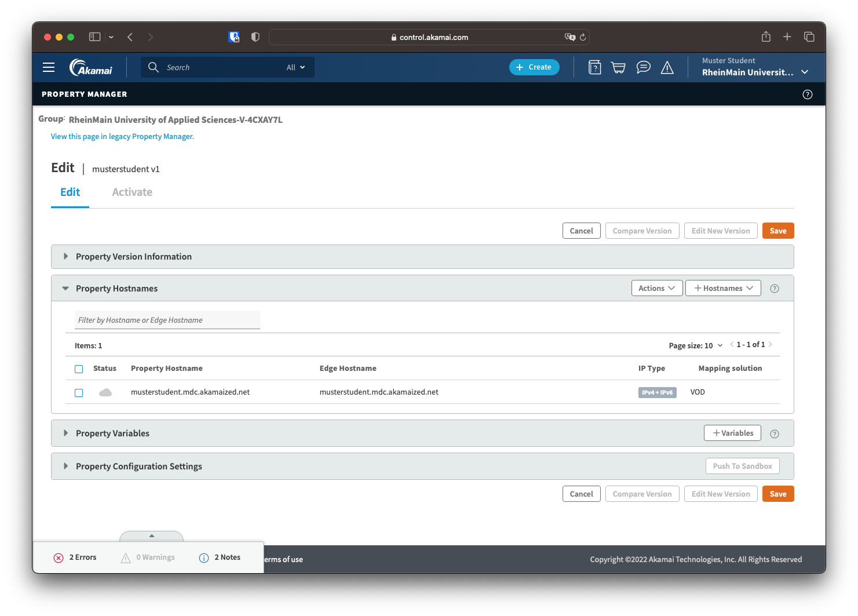Click the top Edit New Version button
This screenshot has width=858, height=616.
pyautogui.click(x=721, y=231)
